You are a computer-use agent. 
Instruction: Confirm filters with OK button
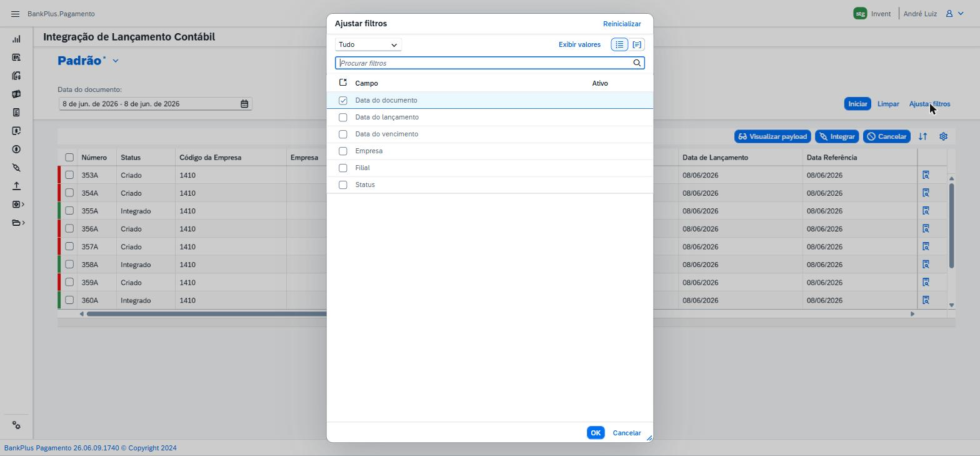coord(596,433)
